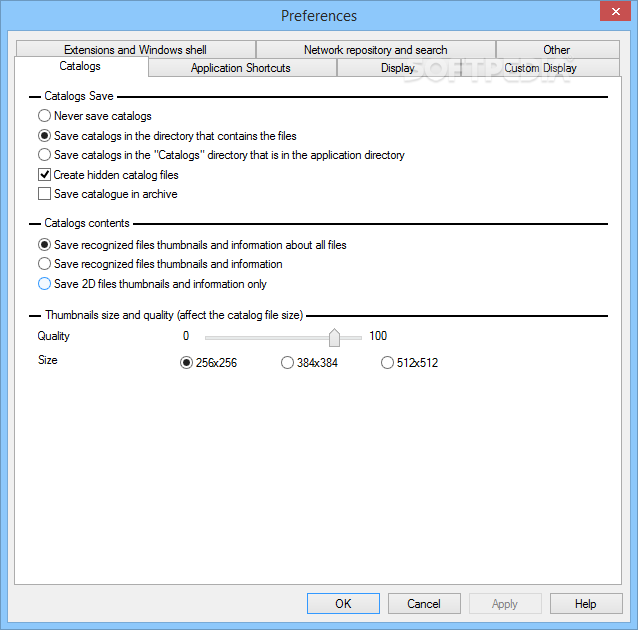Click the Catalogs Save section heading
The image size is (638, 630).
pyautogui.click(x=79, y=96)
